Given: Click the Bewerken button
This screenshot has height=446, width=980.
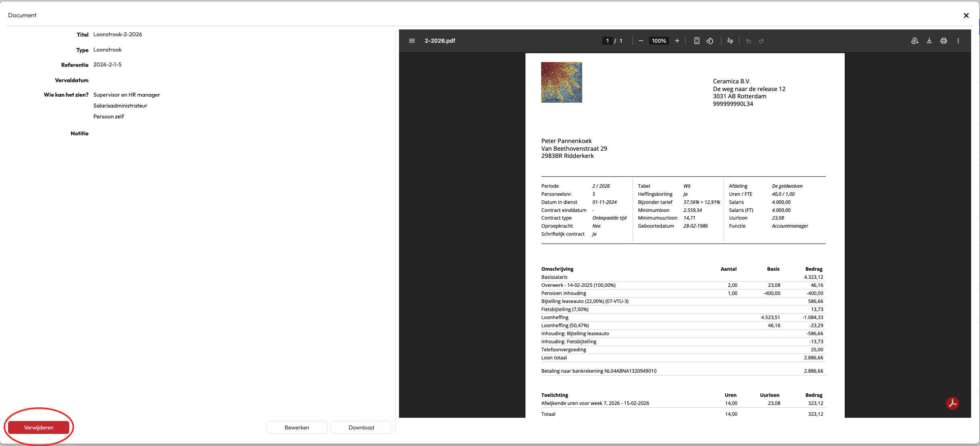Looking at the screenshot, I should (297, 427).
